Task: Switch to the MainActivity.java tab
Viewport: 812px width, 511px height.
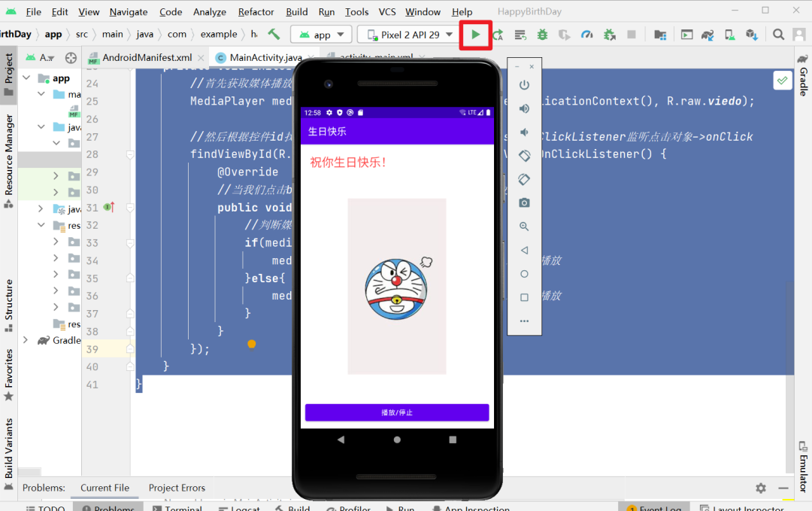Action: (265, 57)
